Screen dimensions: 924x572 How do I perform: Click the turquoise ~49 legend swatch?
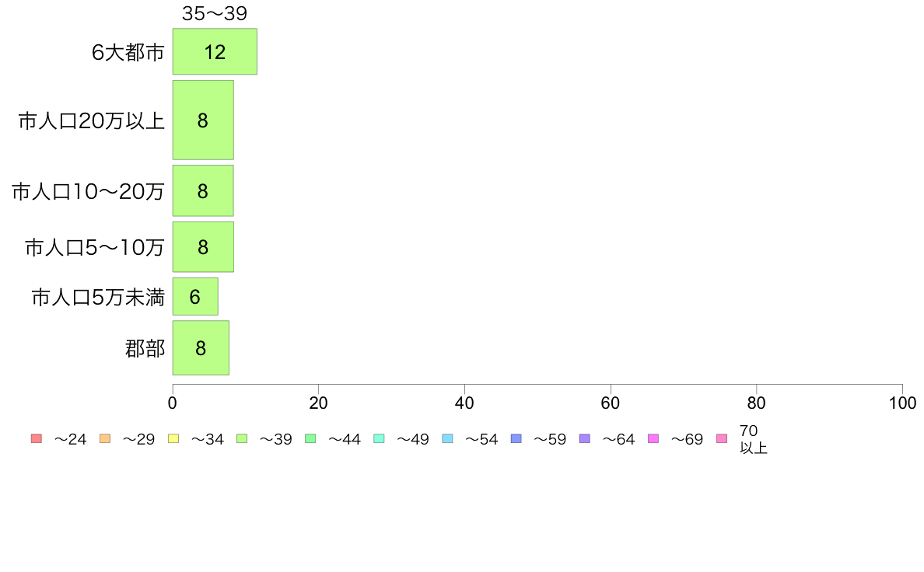coord(379,438)
